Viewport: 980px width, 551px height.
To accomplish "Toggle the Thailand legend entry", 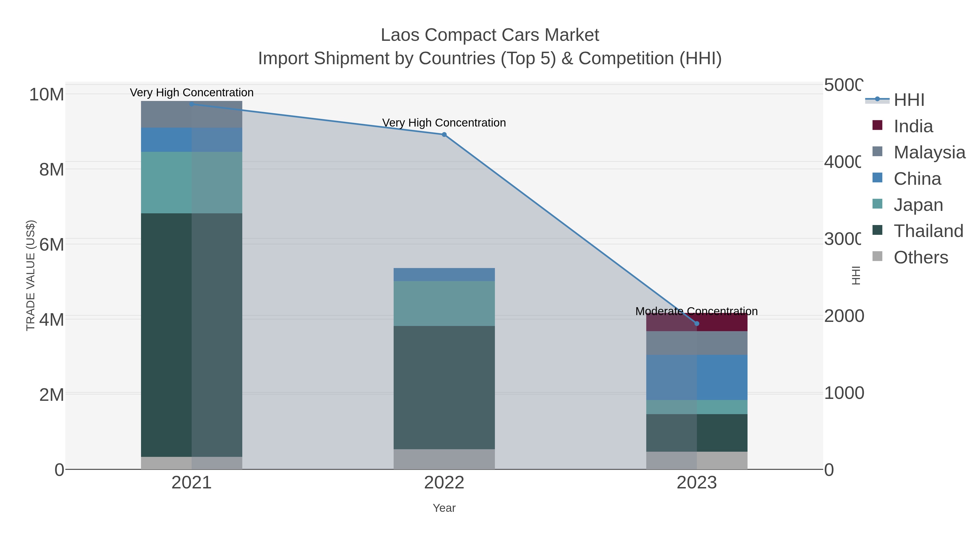I will coord(918,231).
